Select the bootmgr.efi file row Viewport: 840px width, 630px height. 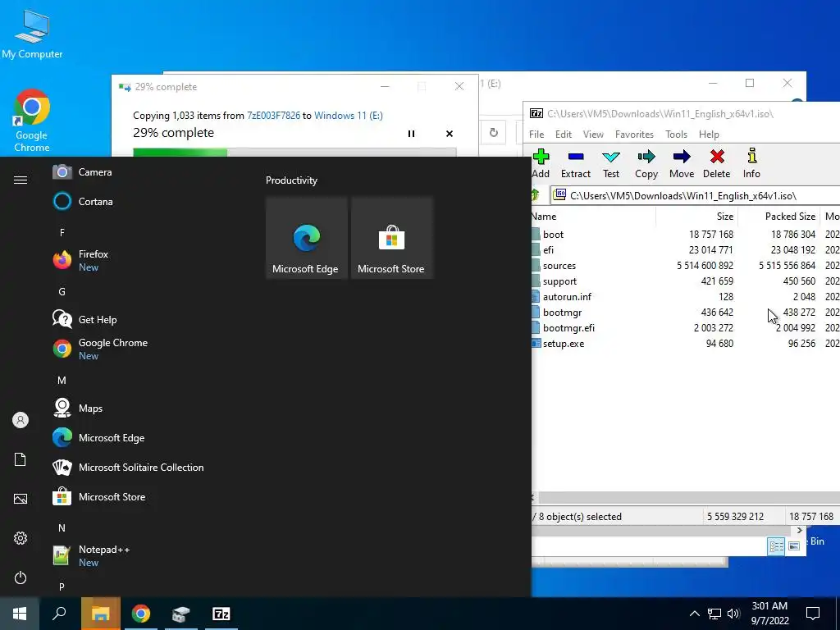pyautogui.click(x=686, y=327)
